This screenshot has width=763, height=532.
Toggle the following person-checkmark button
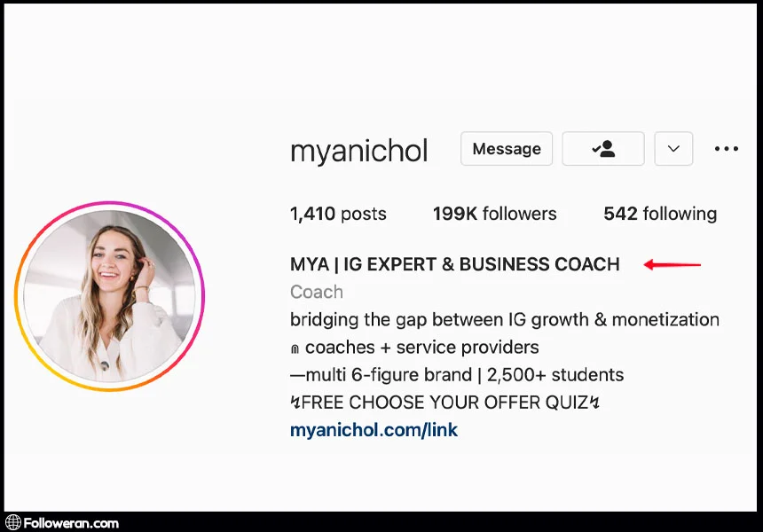pos(603,148)
